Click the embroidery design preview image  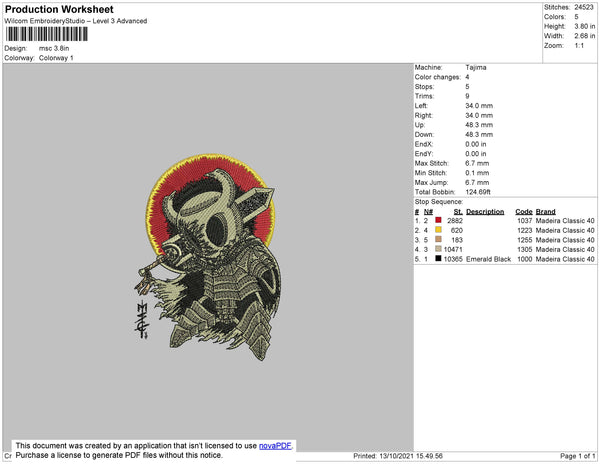[208, 257]
